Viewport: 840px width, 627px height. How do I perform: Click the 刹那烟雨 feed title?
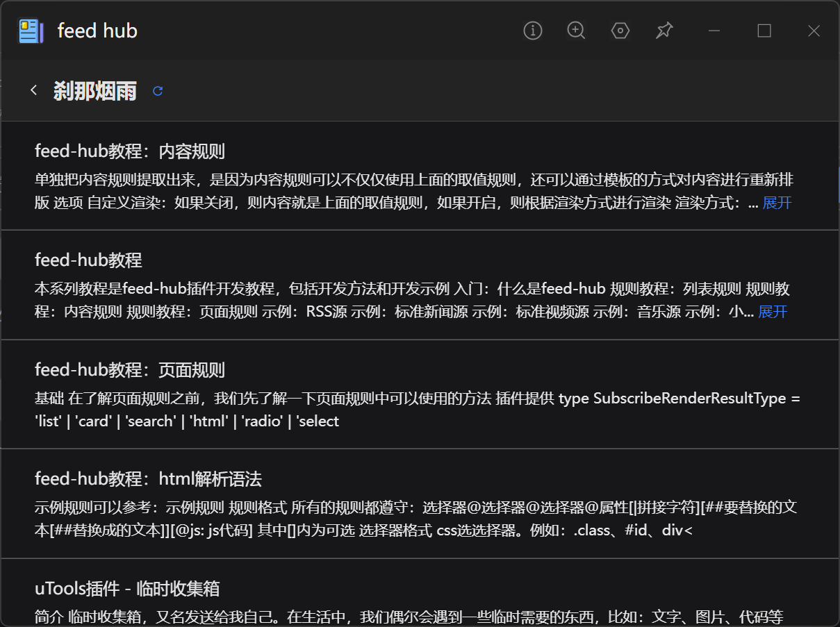pos(95,91)
